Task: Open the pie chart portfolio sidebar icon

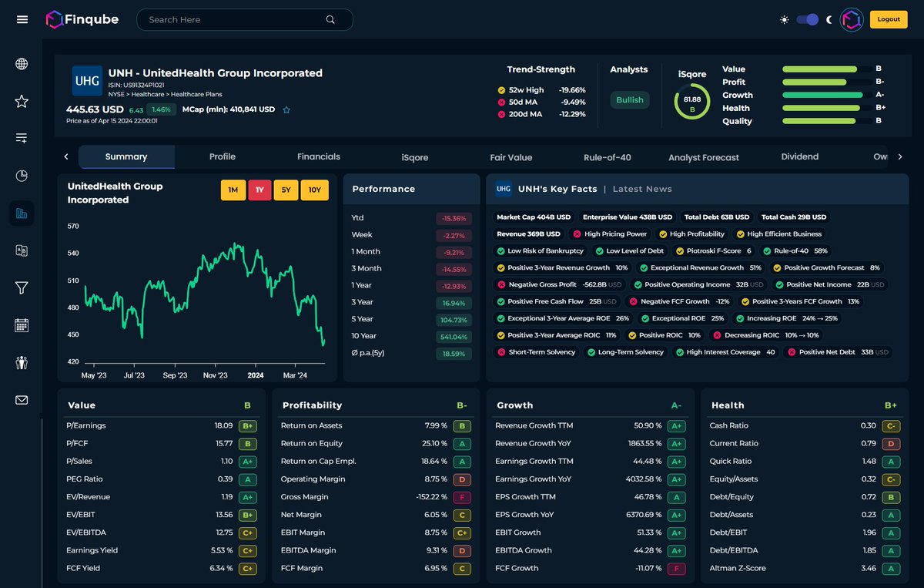Action: point(22,176)
